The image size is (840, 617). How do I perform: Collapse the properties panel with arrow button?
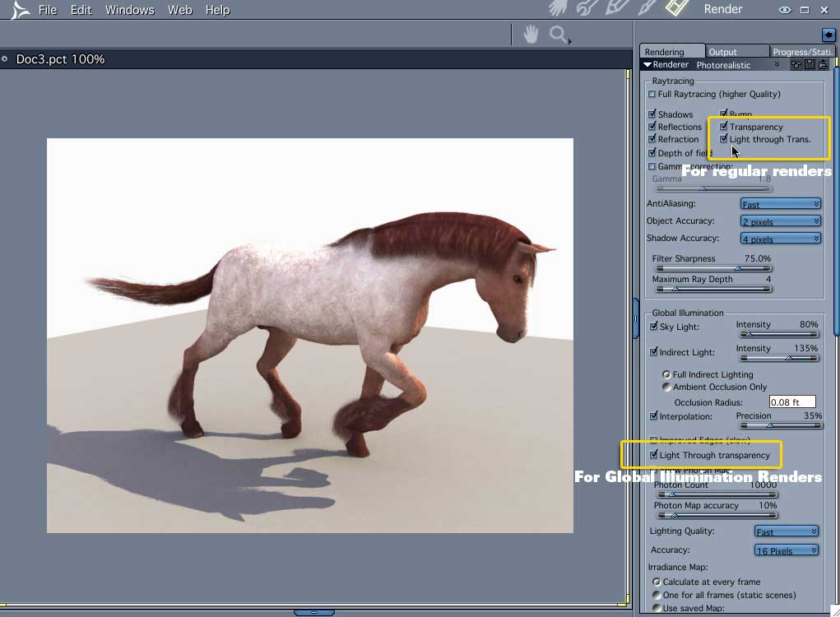pyautogui.click(x=828, y=35)
